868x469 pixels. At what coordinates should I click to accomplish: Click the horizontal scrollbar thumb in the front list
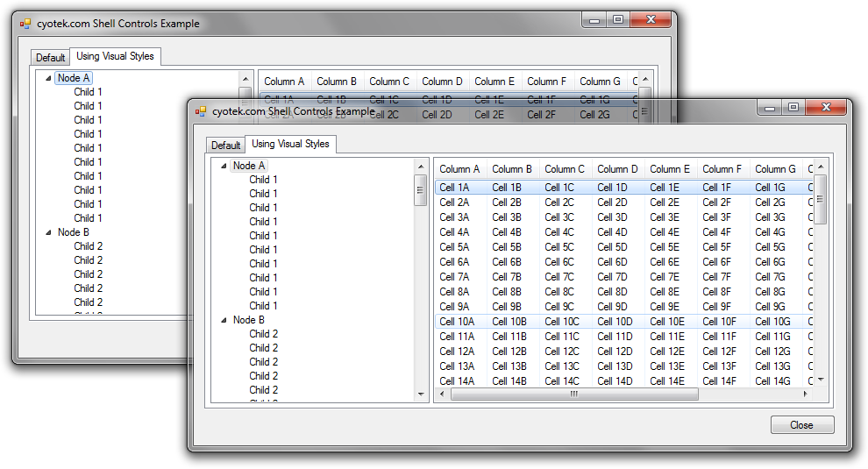point(574,394)
